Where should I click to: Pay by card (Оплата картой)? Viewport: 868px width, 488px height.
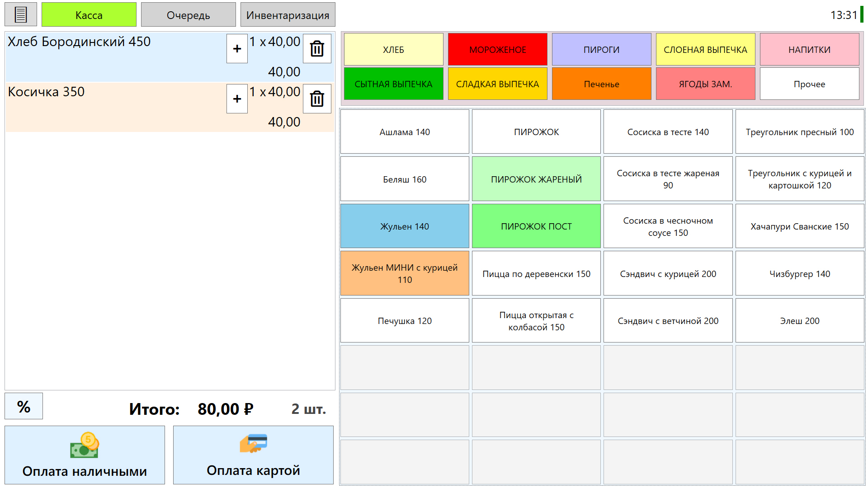[253, 455]
